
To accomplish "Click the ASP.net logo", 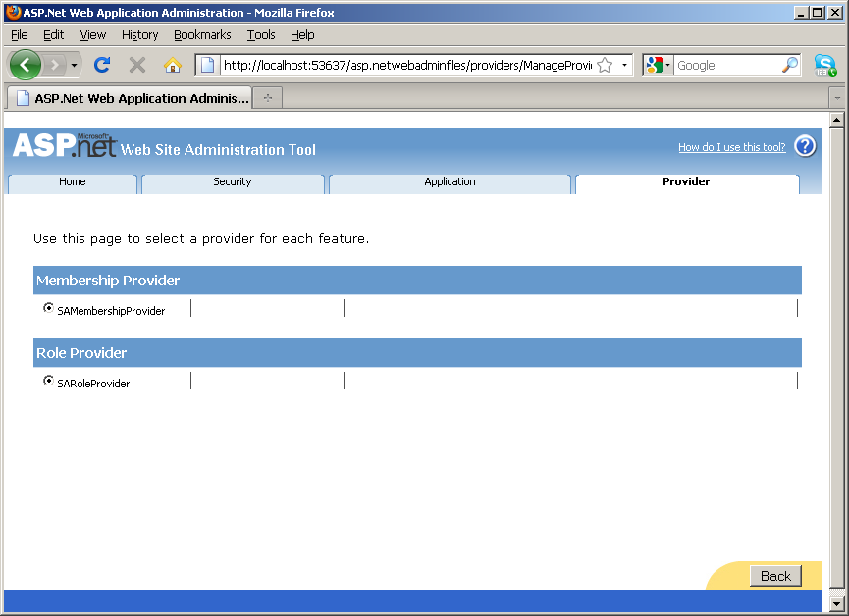I will tap(64, 145).
